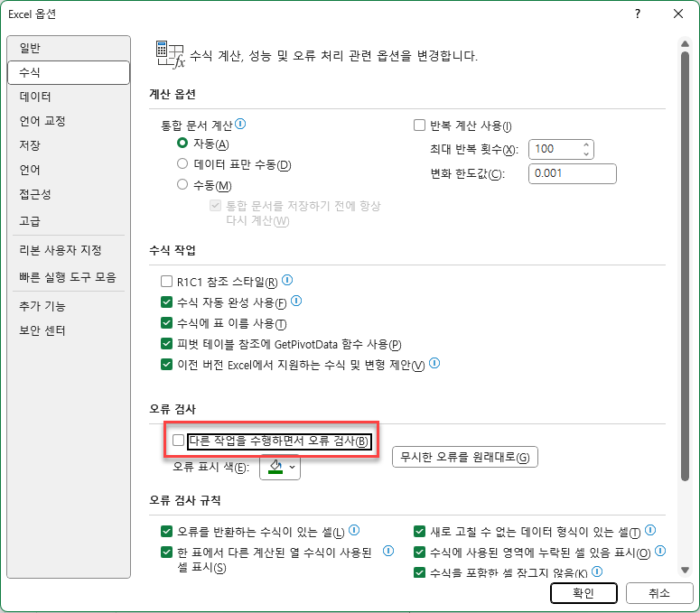Viewport: 700px width, 613px height.
Task: Toggle R1C1 참조 스타일 checkbox
Action: tap(166, 282)
